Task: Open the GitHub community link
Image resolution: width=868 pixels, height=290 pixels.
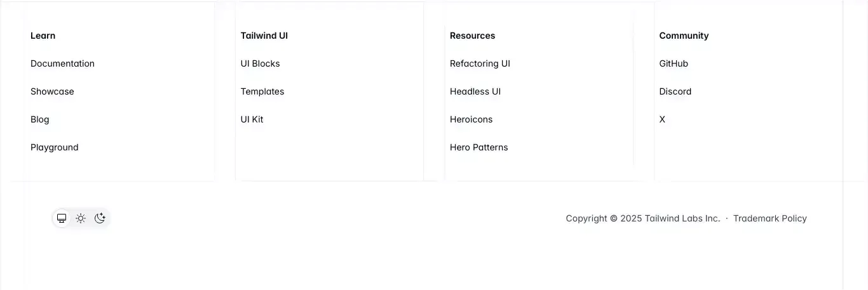Action: [x=674, y=63]
